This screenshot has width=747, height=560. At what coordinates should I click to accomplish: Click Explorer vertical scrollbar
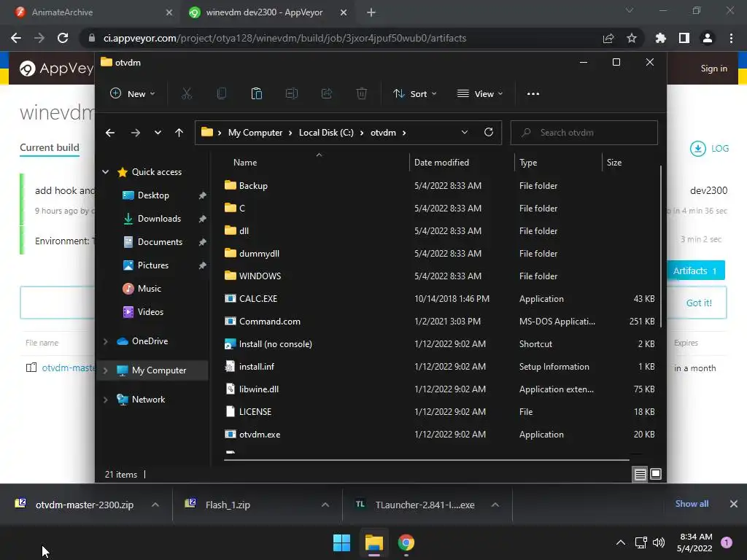click(x=661, y=246)
